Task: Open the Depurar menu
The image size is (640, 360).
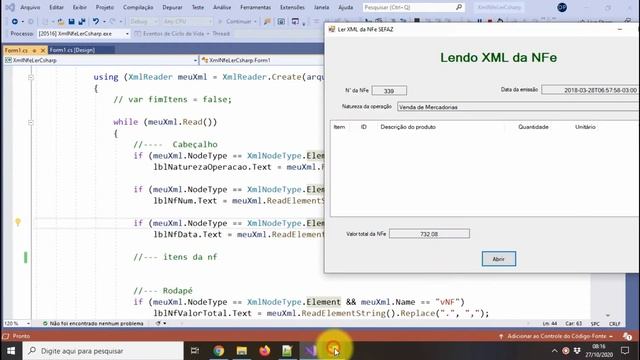Action: (x=172, y=7)
